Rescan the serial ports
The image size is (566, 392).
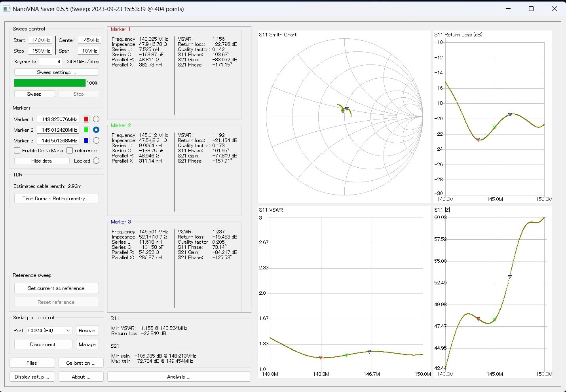[87, 330]
